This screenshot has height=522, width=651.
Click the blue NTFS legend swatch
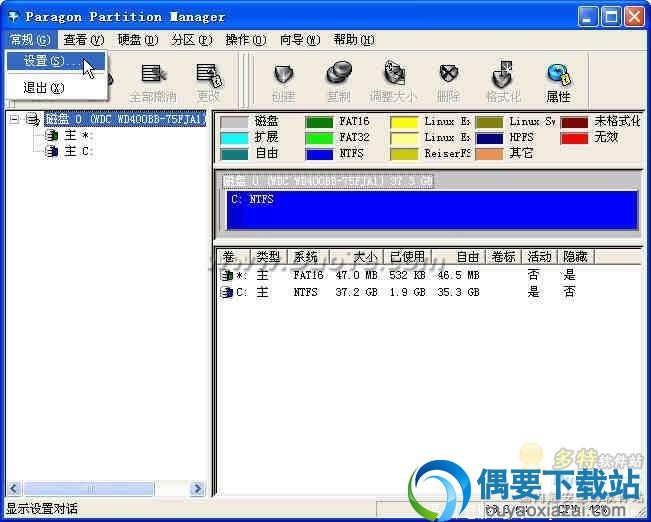click(x=319, y=154)
